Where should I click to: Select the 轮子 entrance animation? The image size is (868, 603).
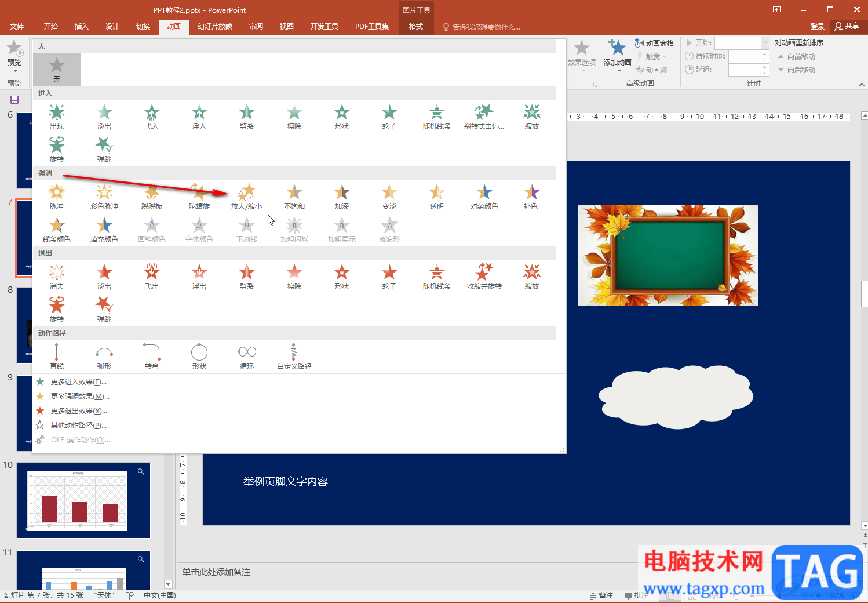point(389,117)
